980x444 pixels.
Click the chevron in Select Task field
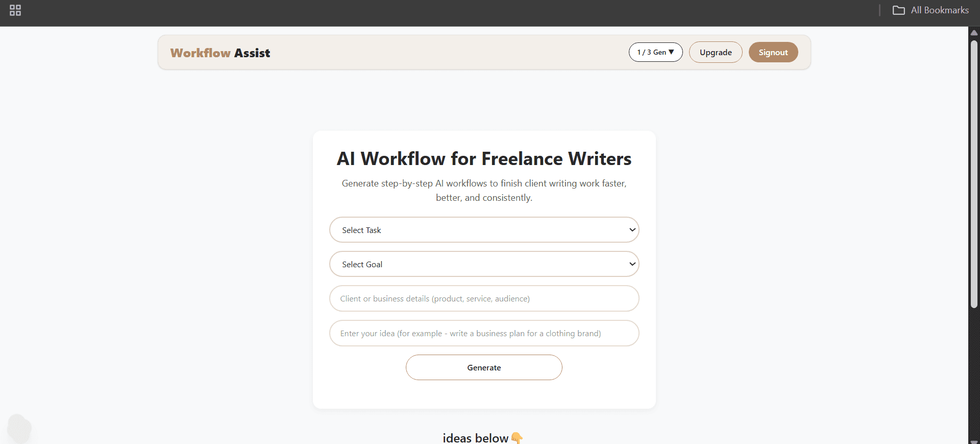point(632,230)
